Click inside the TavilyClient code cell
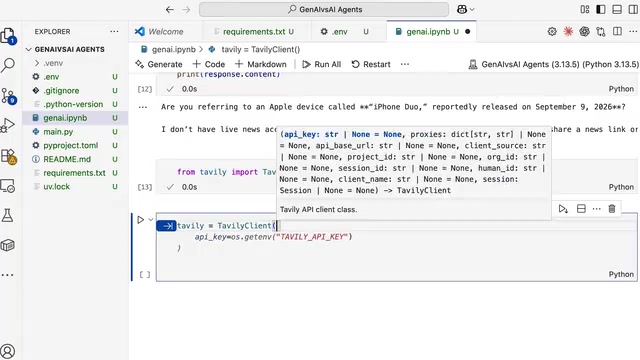Viewport: 640px width, 360px height. [x=396, y=247]
